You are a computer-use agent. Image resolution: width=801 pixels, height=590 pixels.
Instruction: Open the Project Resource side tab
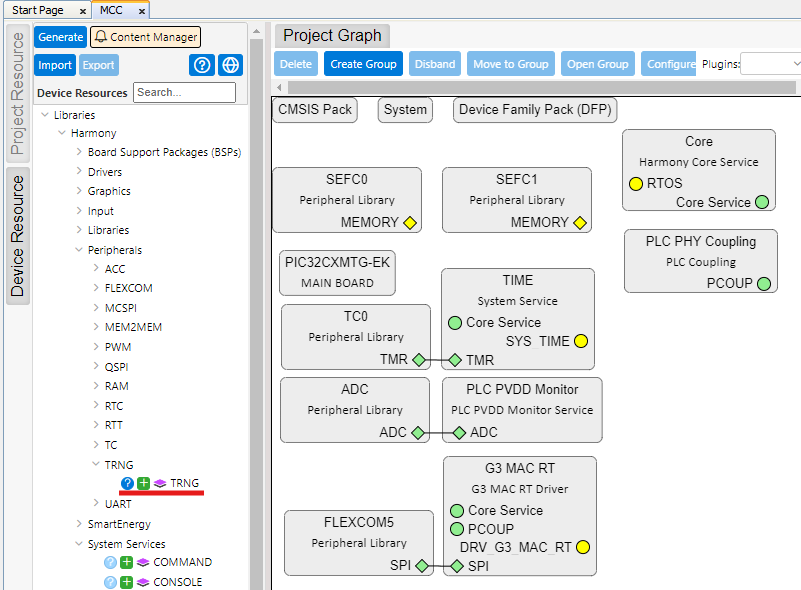tap(17, 95)
